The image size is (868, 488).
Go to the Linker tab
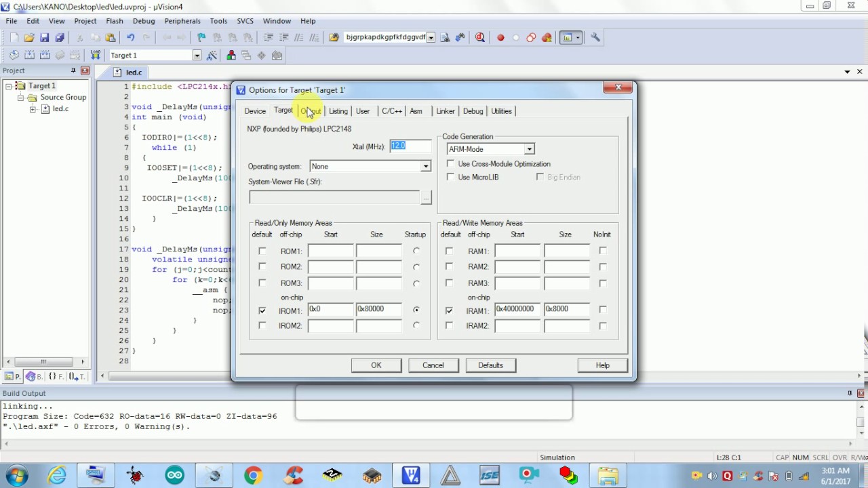[446, 111]
